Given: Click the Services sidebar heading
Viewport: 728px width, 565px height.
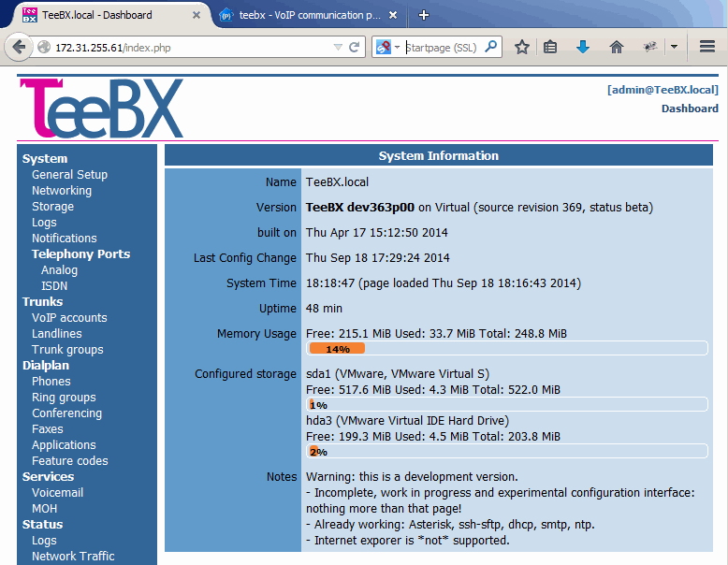Looking at the screenshot, I should tap(48, 477).
